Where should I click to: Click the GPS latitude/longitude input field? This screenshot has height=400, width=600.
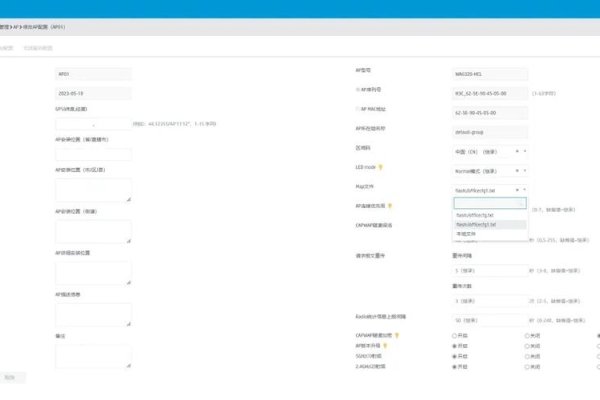coord(93,124)
